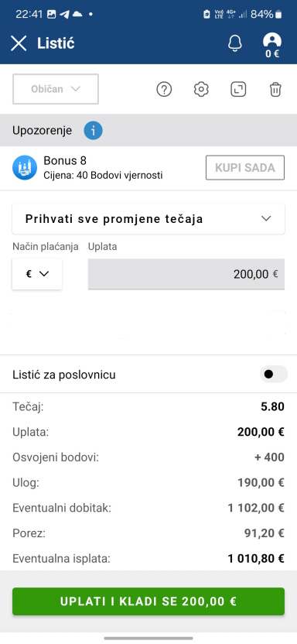Open the Običan slip type dropdown
This screenshot has width=297, height=644.
[56, 89]
